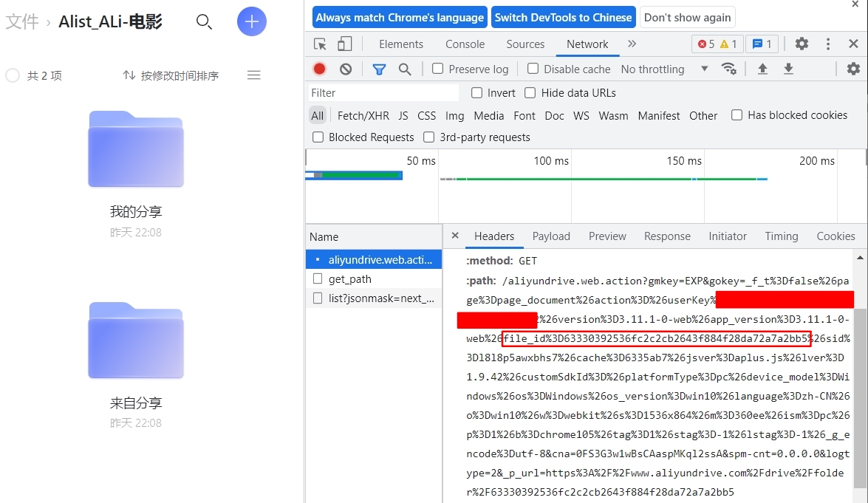
Task: Open the DevTools three-dot menu
Action: 827,44
